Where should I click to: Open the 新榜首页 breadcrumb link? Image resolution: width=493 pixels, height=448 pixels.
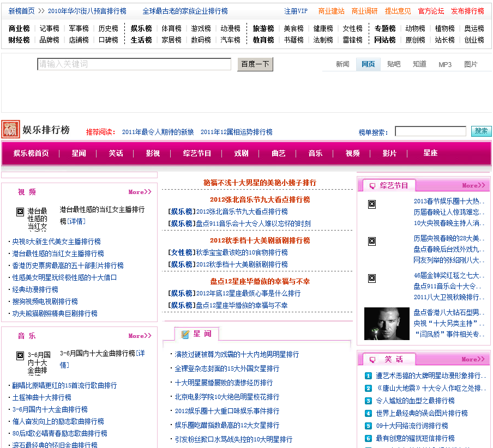[22, 11]
